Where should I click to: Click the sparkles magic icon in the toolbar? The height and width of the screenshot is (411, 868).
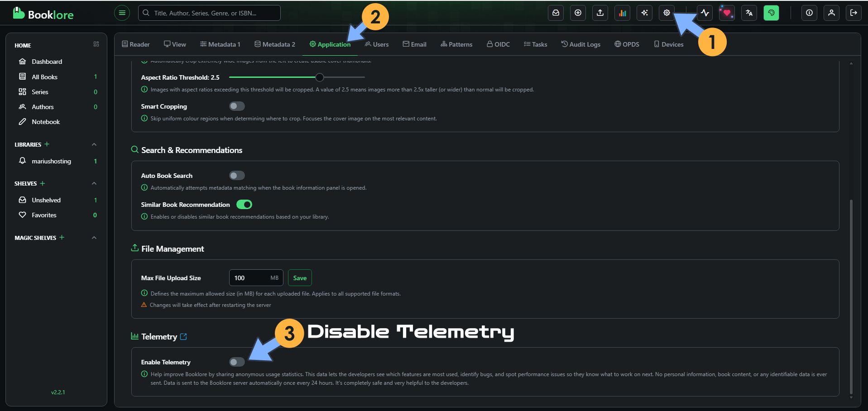(x=644, y=13)
